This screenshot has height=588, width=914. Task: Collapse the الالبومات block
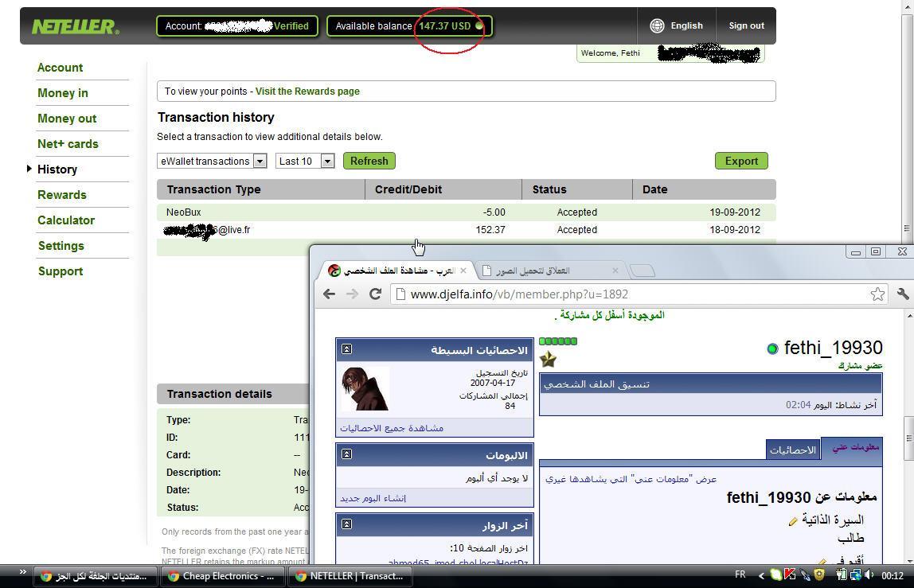(347, 454)
